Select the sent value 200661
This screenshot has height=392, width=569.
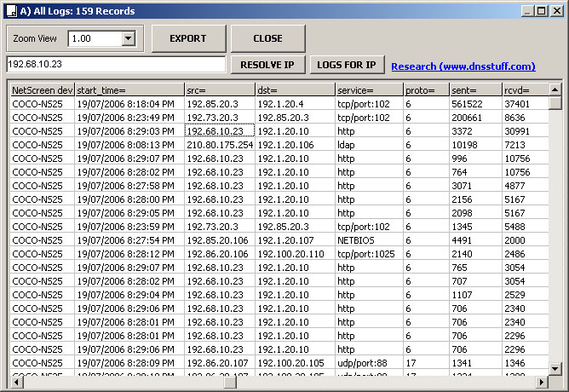(x=476, y=118)
